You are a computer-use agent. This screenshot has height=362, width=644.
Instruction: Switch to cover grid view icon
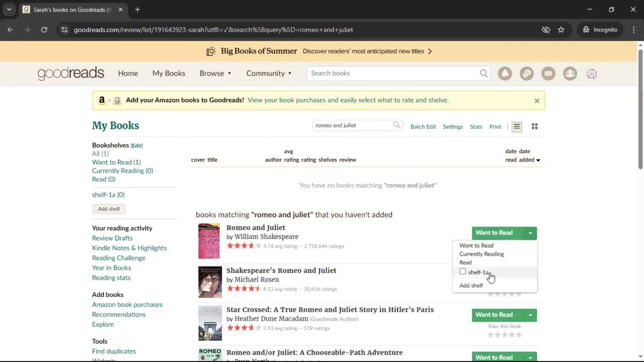coord(535,126)
